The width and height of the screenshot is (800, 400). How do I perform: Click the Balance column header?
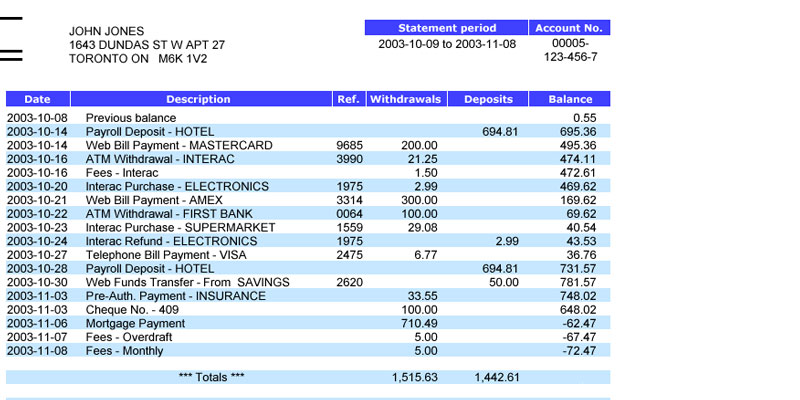pos(570,99)
